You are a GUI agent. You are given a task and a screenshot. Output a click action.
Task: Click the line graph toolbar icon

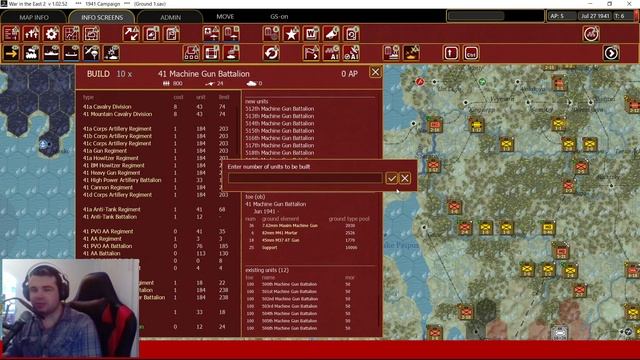(91, 33)
